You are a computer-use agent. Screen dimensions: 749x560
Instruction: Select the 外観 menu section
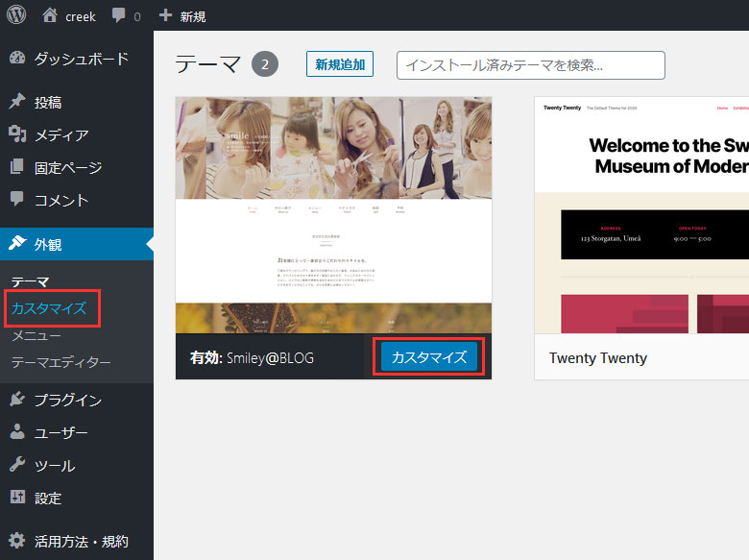48,244
